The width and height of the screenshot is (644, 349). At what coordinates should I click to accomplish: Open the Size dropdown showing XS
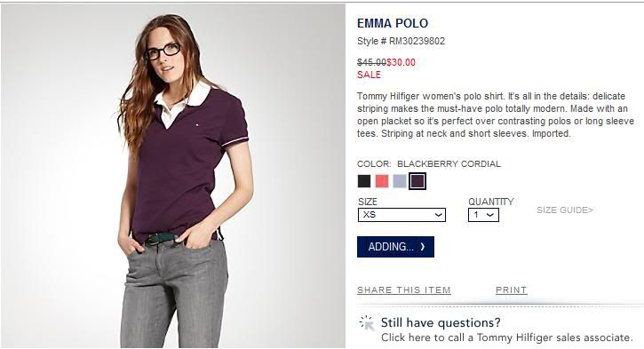click(x=402, y=215)
